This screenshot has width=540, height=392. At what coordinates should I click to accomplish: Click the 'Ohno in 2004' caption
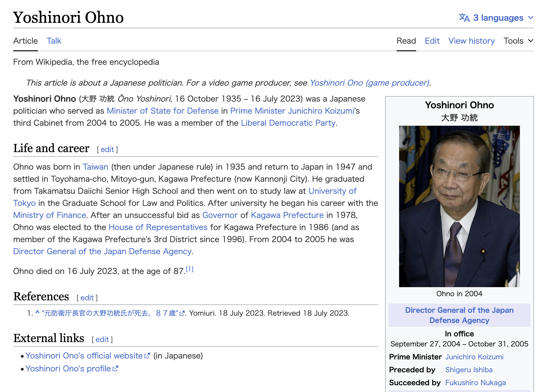[459, 294]
